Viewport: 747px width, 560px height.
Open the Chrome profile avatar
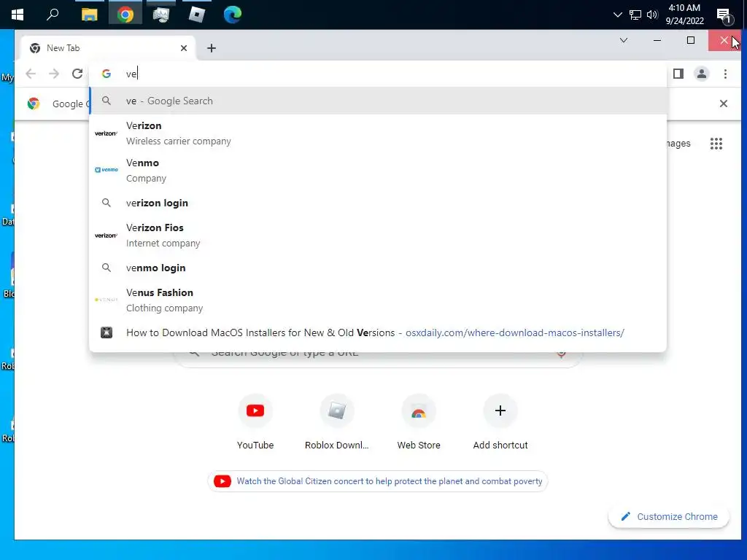702,74
